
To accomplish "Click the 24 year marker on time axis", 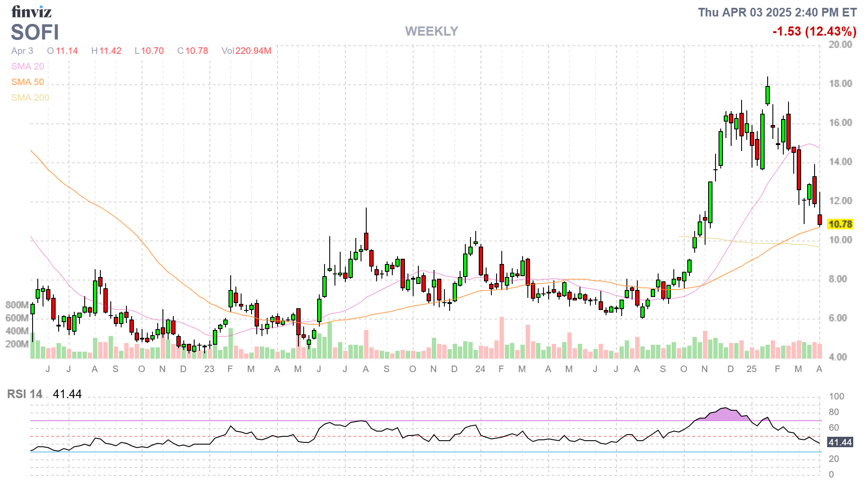I will 480,369.
